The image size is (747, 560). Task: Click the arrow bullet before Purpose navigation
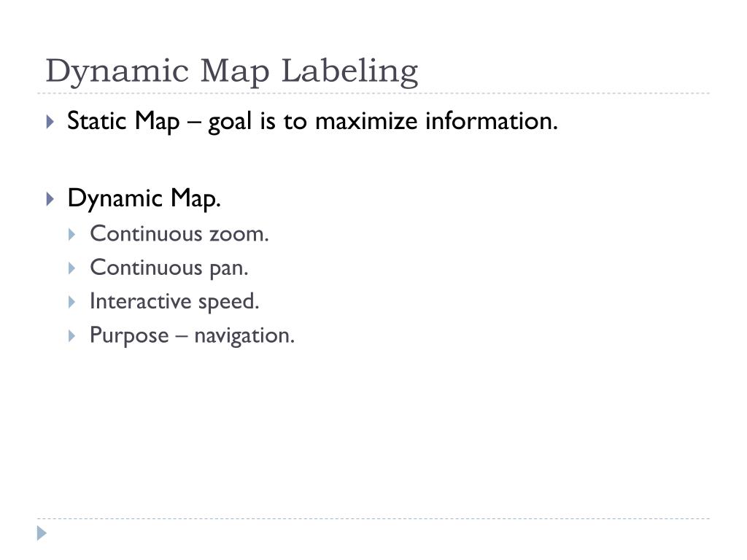(72, 336)
